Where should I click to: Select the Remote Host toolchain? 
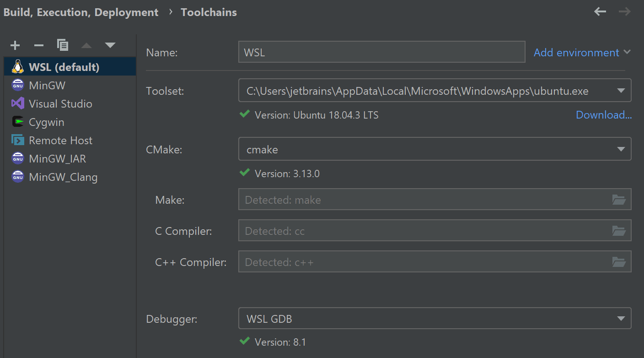[70, 140]
